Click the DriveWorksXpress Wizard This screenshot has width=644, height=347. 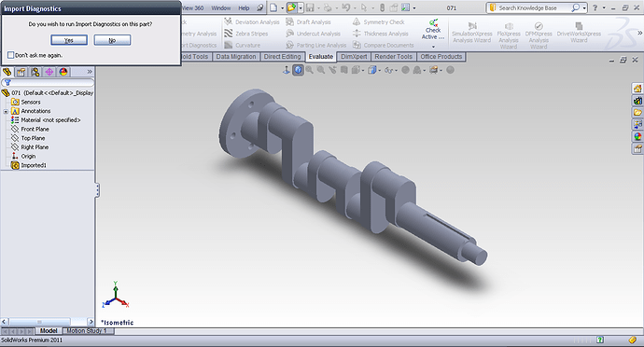[x=579, y=33]
